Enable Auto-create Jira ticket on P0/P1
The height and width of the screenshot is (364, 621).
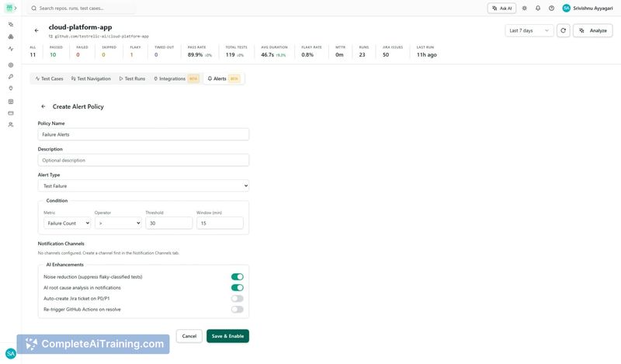pyautogui.click(x=237, y=298)
